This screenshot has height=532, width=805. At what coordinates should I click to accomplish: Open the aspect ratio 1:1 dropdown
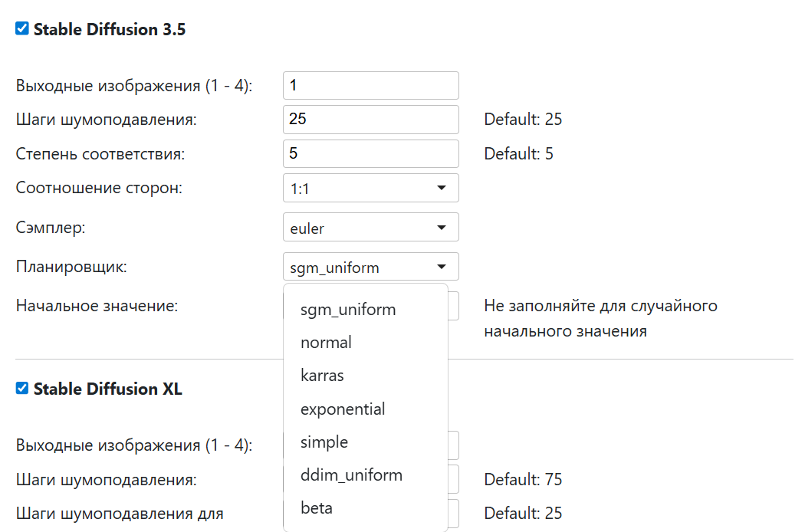coord(370,188)
